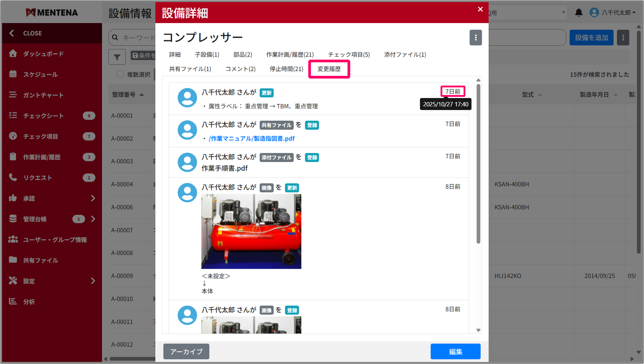Switch to the チェック項目(5) tab
The height and width of the screenshot is (364, 644).
(349, 55)
